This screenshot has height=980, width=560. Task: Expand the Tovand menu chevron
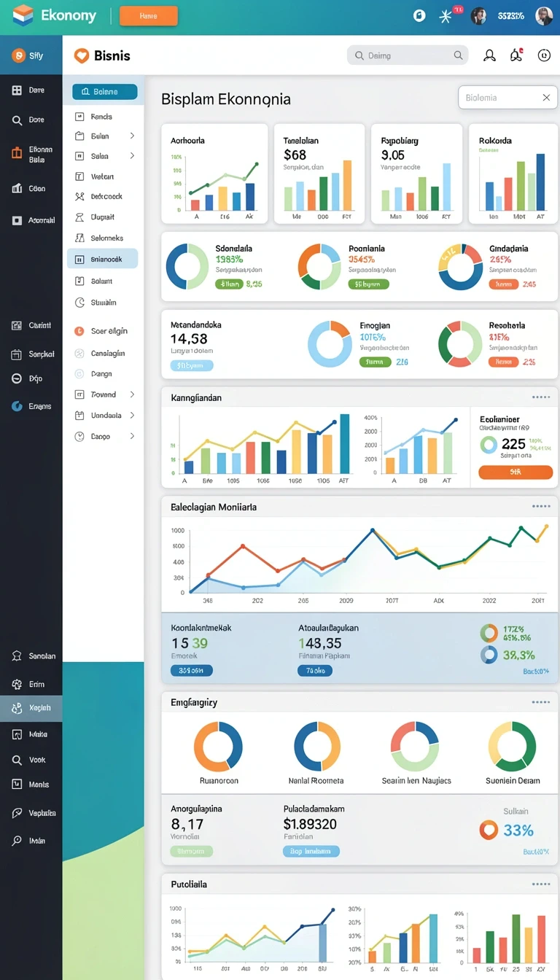[x=132, y=394]
